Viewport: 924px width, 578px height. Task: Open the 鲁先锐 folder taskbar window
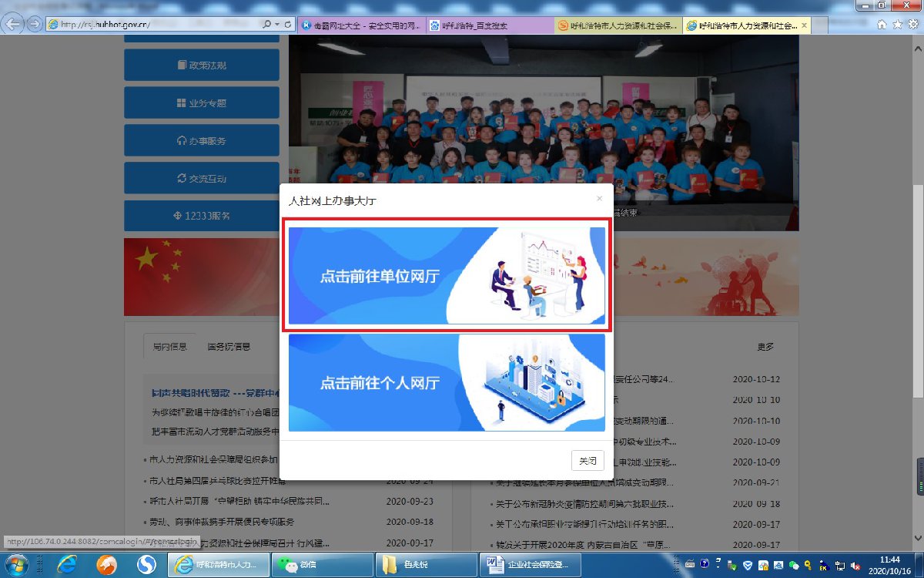coord(425,565)
